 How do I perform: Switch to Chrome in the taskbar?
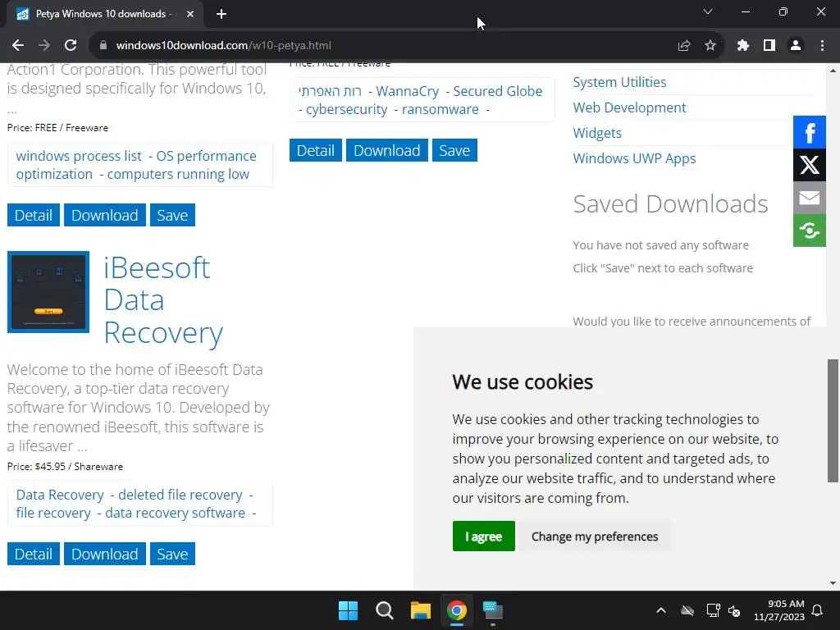pos(457,610)
